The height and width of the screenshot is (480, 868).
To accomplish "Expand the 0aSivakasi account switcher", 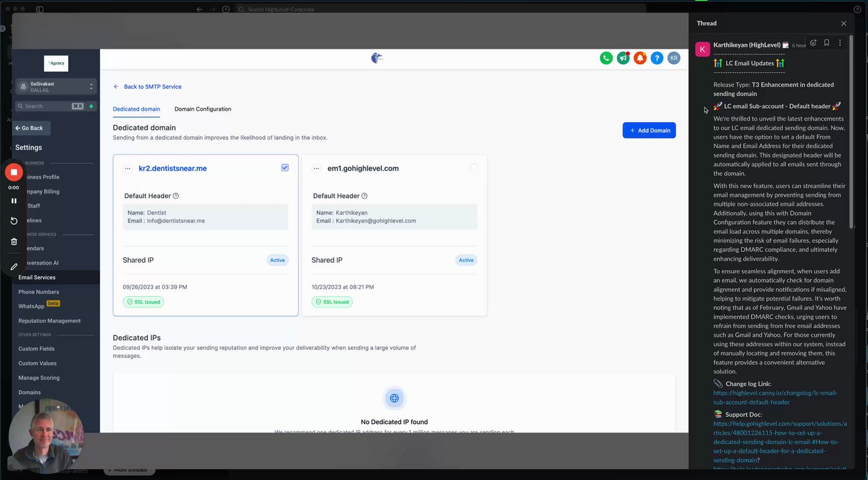I will (56, 87).
